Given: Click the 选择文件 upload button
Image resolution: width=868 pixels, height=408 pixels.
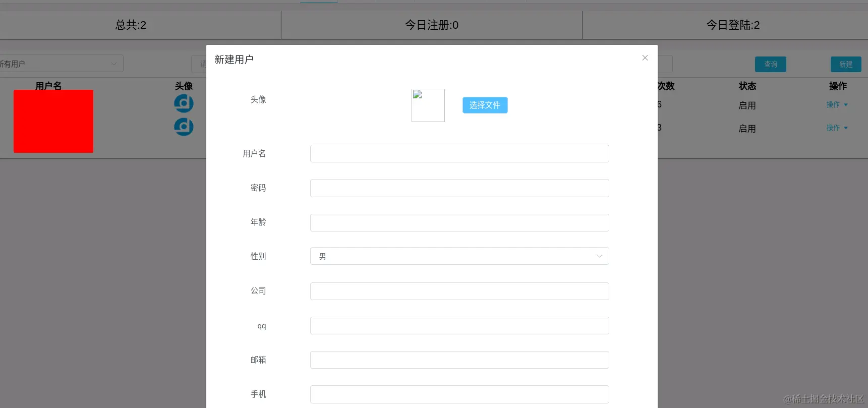Looking at the screenshot, I should click(x=485, y=105).
